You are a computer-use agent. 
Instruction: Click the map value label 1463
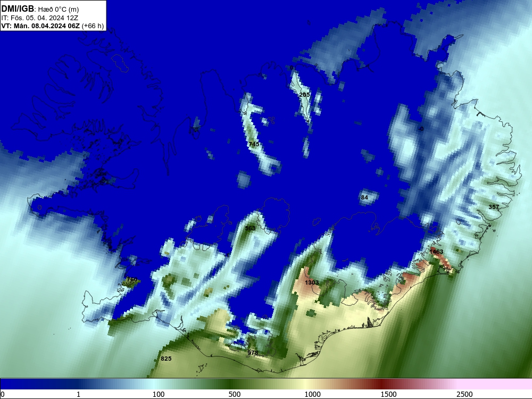tap(436, 252)
